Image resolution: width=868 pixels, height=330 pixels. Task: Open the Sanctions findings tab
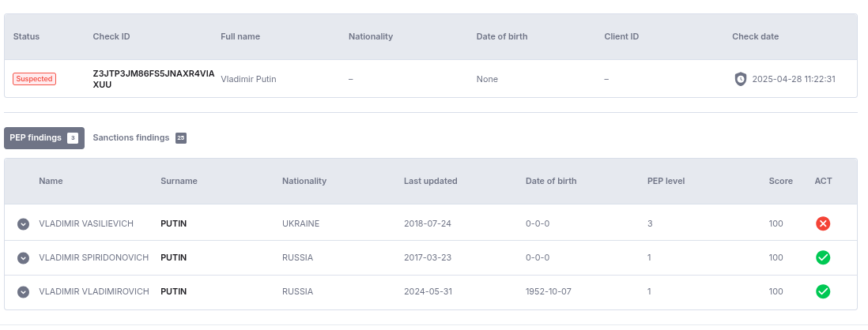[131, 137]
